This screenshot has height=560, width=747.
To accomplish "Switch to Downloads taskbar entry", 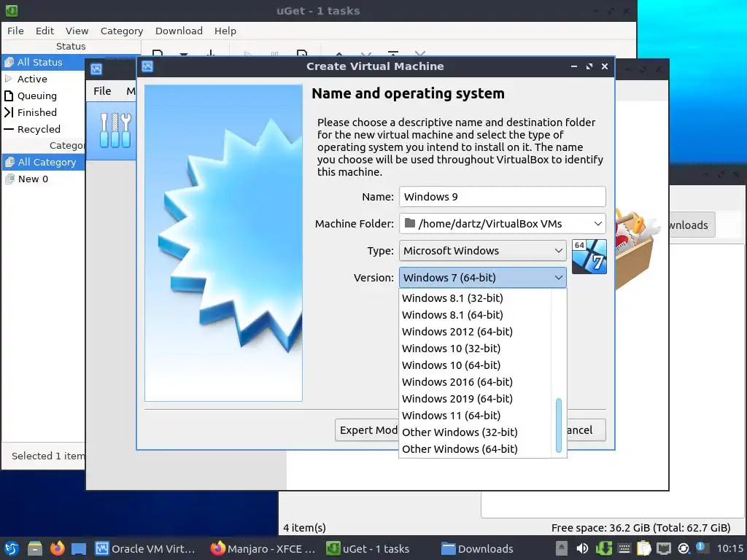I will (477, 549).
